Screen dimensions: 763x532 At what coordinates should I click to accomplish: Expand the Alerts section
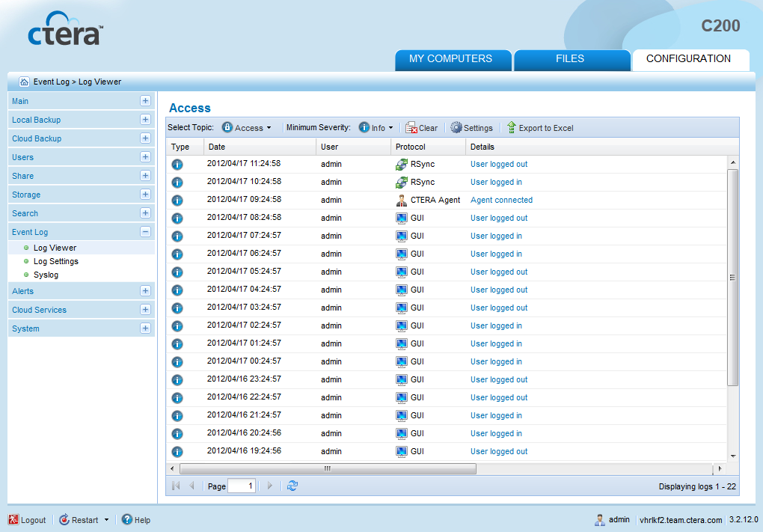point(145,290)
